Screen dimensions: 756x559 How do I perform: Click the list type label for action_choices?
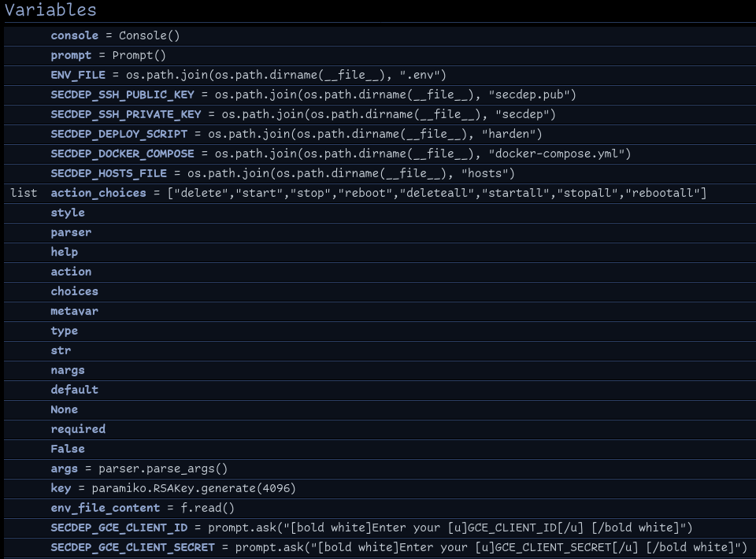24,193
